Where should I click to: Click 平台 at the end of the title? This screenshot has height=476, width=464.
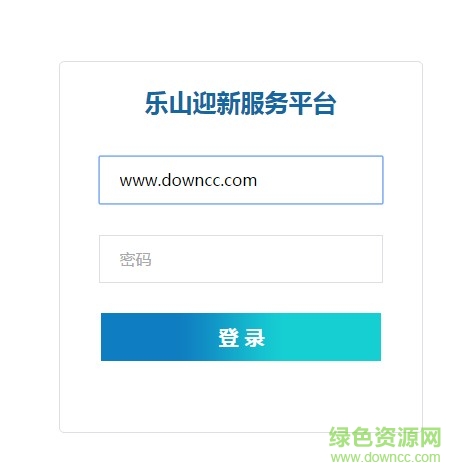(312, 103)
